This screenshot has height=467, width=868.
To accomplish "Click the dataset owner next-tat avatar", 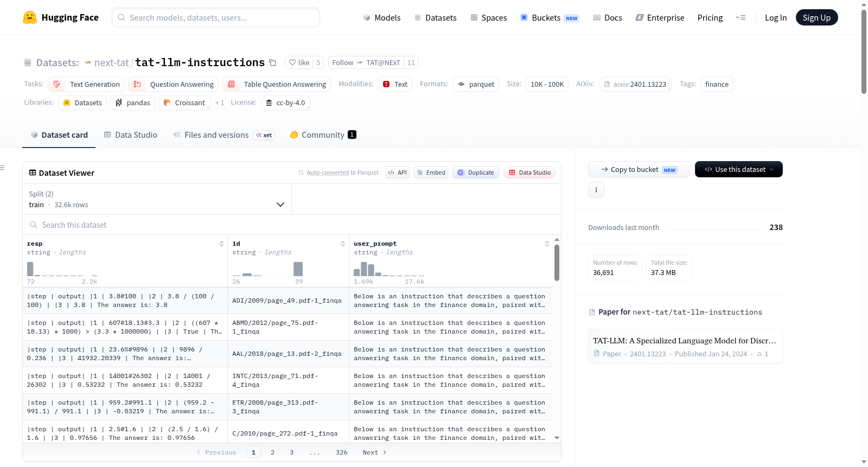I will pyautogui.click(x=88, y=62).
